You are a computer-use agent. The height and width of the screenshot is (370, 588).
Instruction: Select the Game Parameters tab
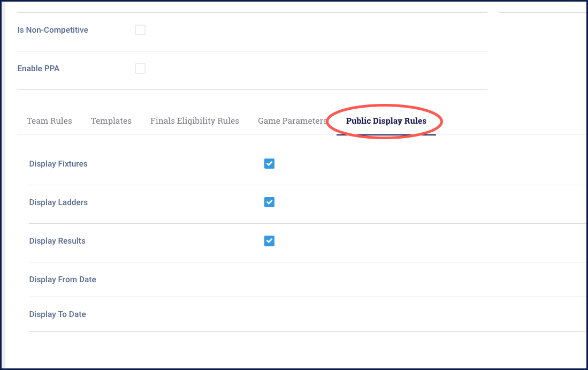tap(292, 121)
